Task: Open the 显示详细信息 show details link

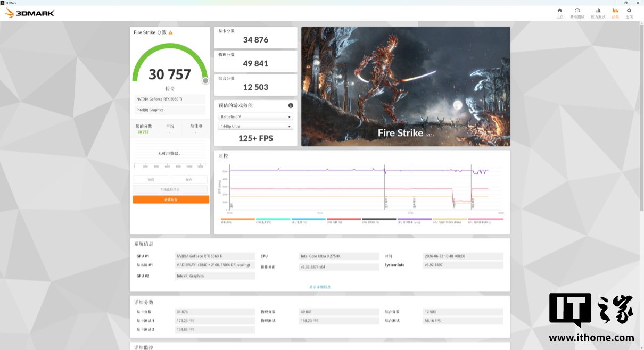Action: click(320, 287)
